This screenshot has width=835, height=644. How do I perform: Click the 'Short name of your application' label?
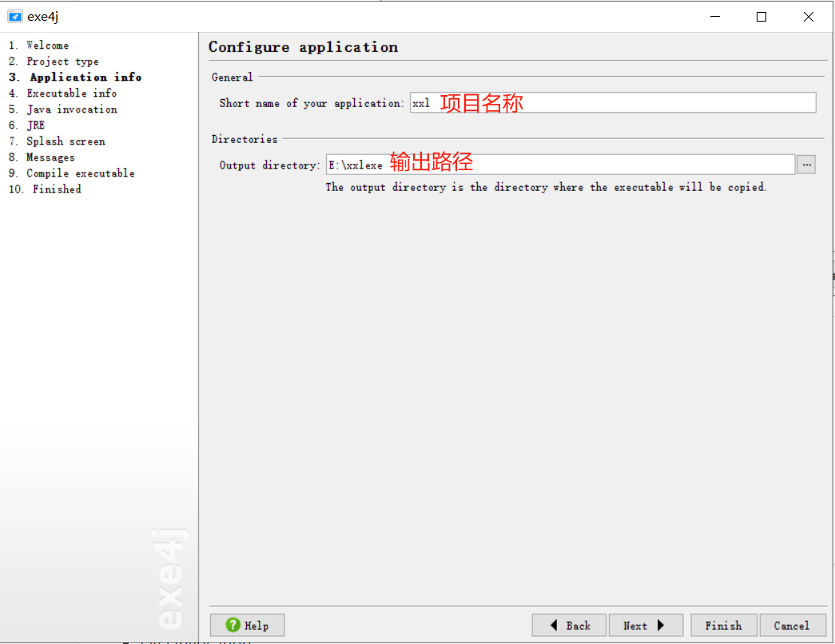pyautogui.click(x=312, y=103)
